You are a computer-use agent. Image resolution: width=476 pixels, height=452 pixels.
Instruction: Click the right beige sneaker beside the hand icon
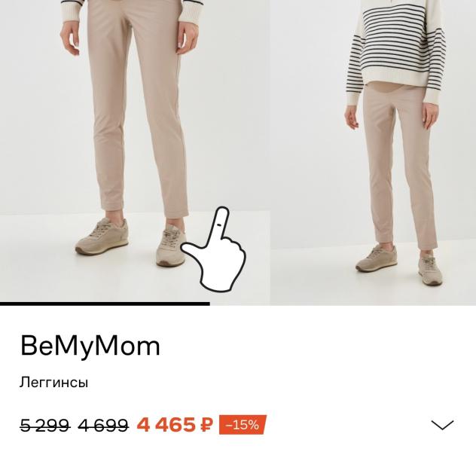171,246
